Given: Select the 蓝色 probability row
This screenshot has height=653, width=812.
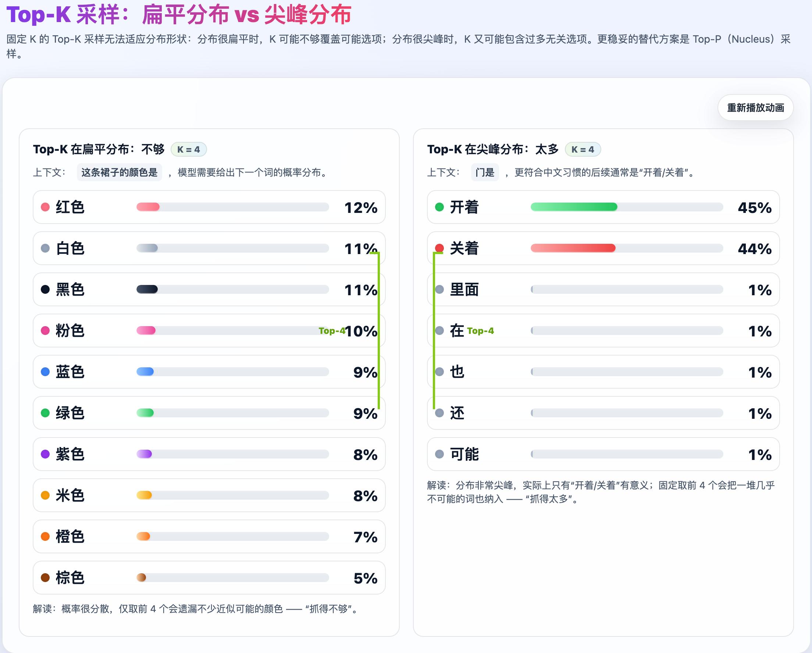Looking at the screenshot, I should click(x=209, y=372).
